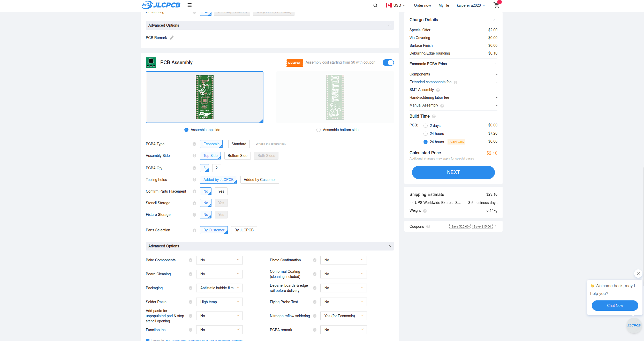Open the Solder Paste dropdown

click(x=219, y=302)
